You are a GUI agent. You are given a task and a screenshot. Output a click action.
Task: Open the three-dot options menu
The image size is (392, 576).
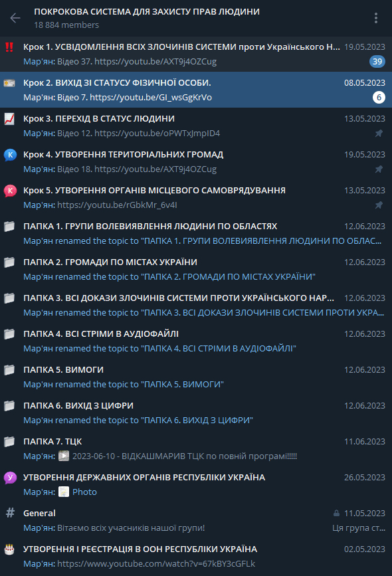376,18
